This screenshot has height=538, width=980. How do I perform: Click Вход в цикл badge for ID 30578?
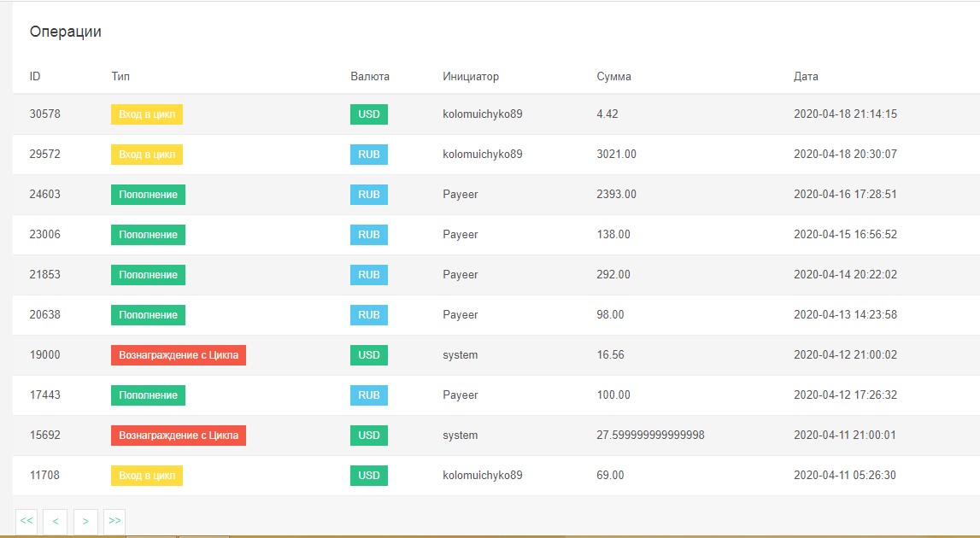coord(147,114)
